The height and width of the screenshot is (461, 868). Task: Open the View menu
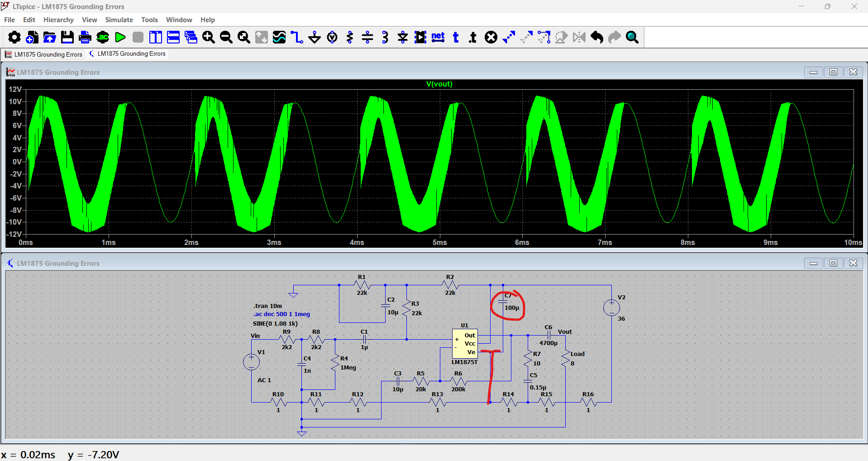[x=89, y=20]
